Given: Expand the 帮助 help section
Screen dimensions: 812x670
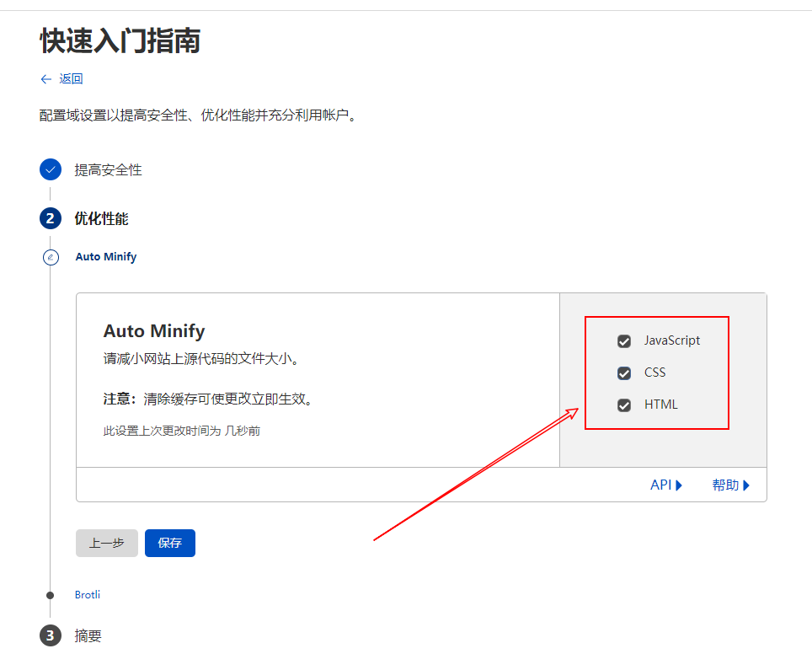Looking at the screenshot, I should point(730,485).
